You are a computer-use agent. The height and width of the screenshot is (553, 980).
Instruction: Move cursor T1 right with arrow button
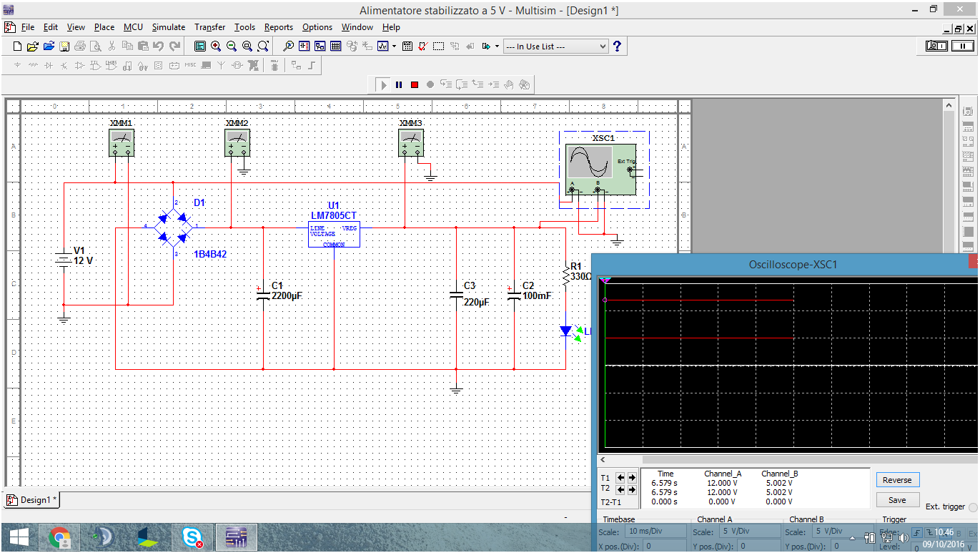pyautogui.click(x=632, y=477)
